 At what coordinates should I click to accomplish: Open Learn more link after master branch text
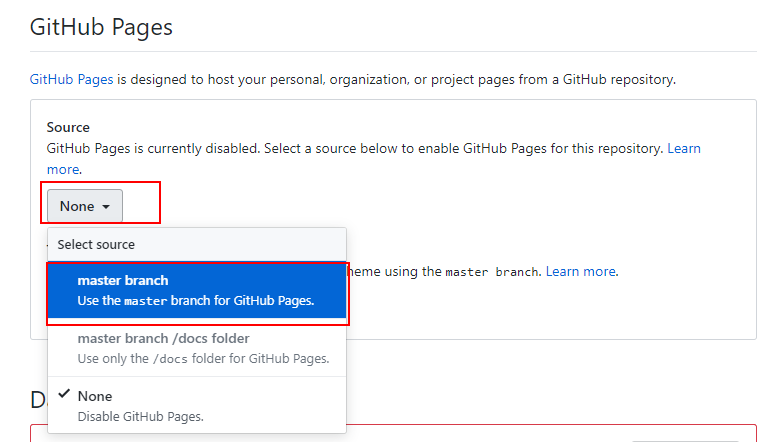tap(581, 271)
